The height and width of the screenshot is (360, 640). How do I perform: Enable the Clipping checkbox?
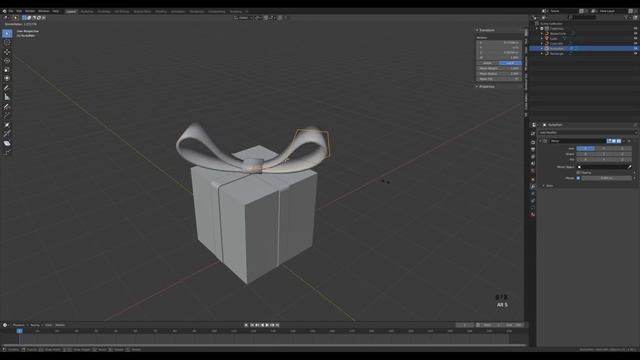578,173
